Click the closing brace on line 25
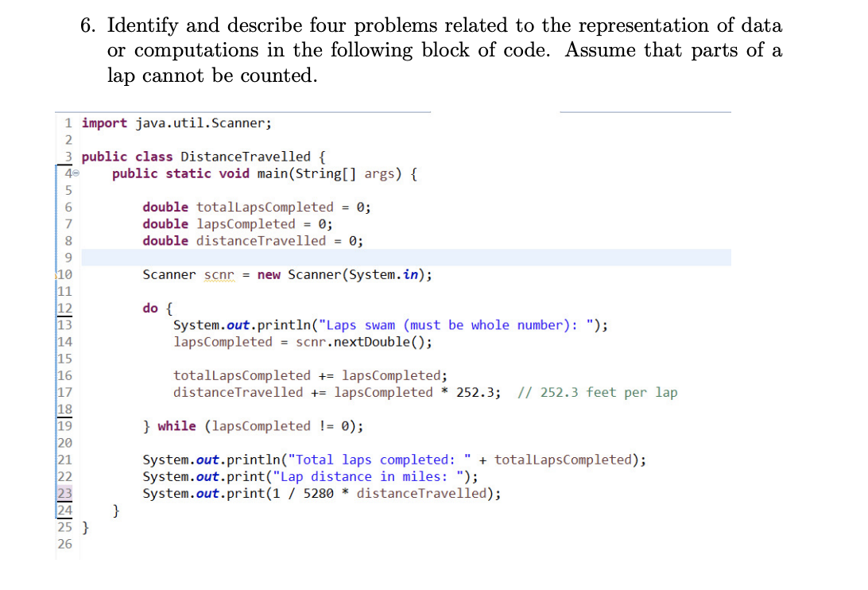Screen dimensions: 868x590 pyautogui.click(x=85, y=526)
